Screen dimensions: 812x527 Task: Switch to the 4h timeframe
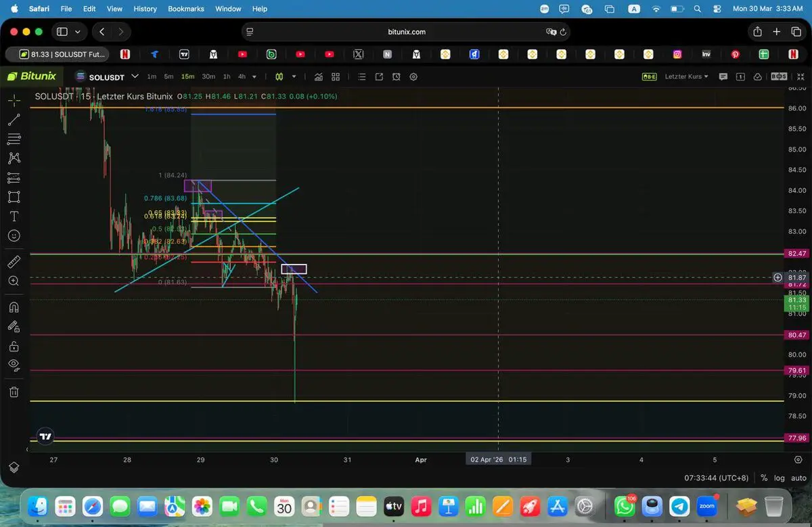tap(242, 76)
